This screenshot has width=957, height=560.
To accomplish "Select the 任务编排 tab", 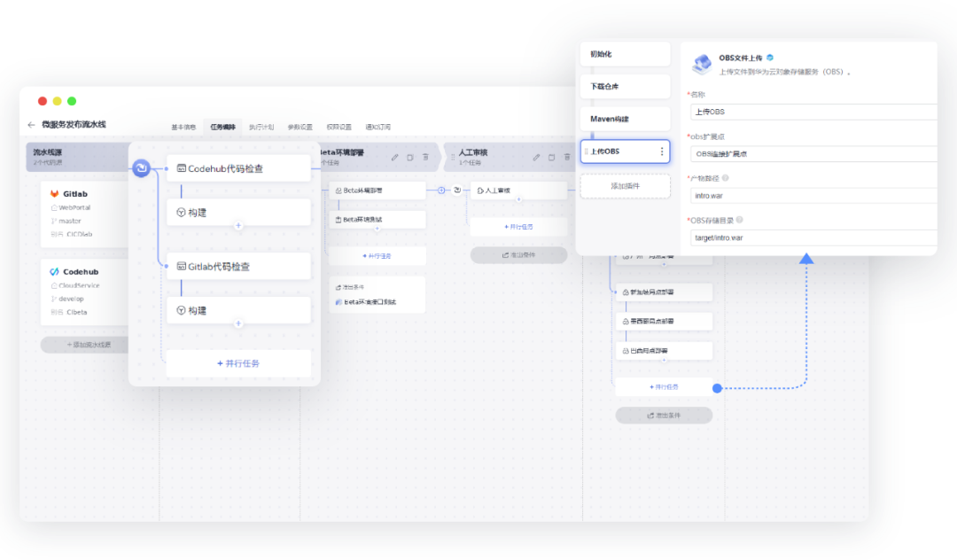I will (222, 127).
